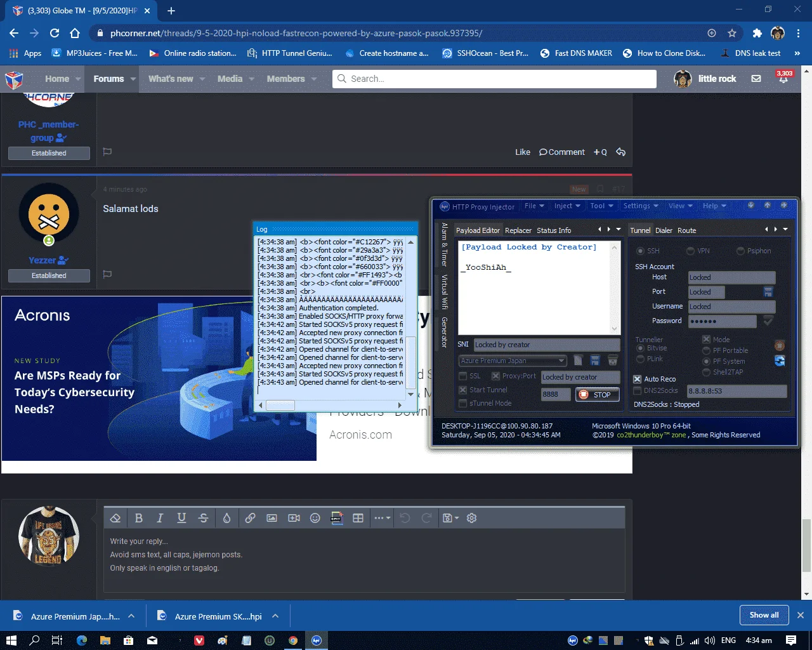Open the save draft dropdown in editor
The width and height of the screenshot is (812, 650).
450,518
